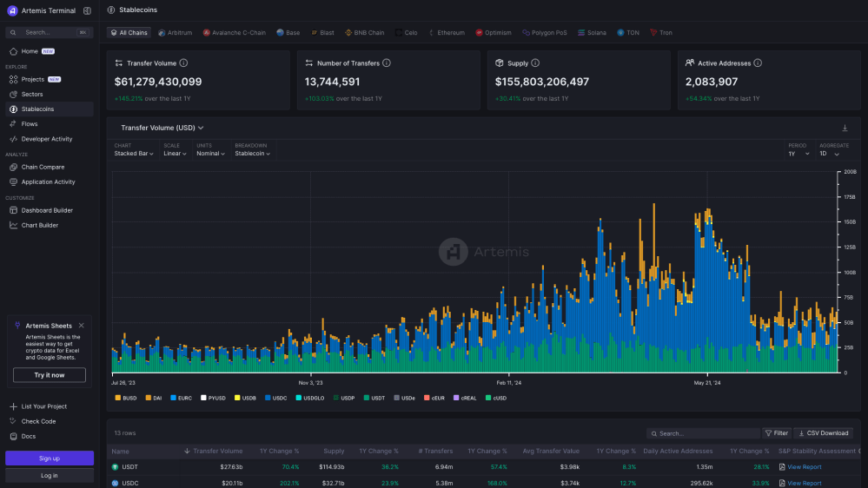Click the table search field
Screen dimensions: 868x488
[703, 434]
